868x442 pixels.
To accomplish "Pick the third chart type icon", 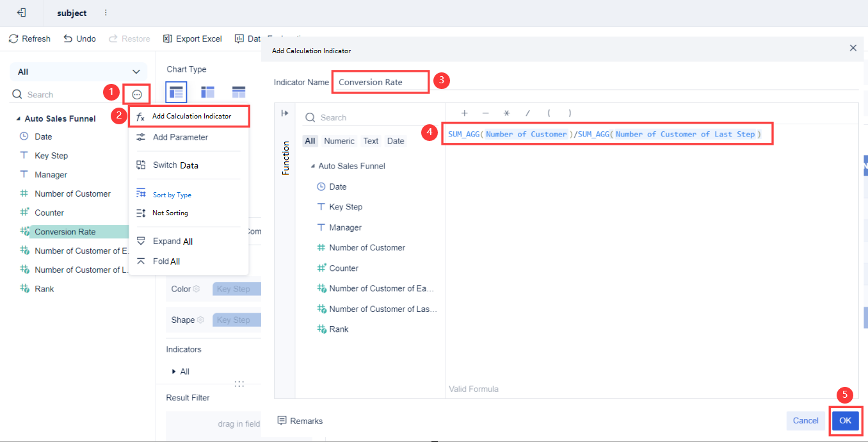I will coord(239,92).
